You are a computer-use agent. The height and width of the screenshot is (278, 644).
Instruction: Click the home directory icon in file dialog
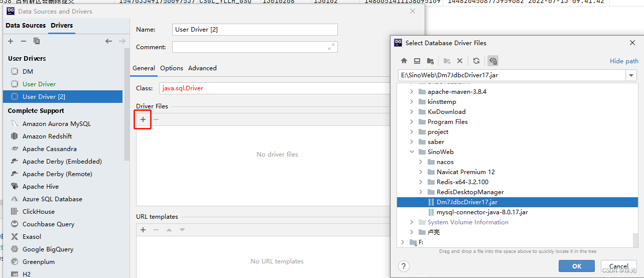pos(404,61)
